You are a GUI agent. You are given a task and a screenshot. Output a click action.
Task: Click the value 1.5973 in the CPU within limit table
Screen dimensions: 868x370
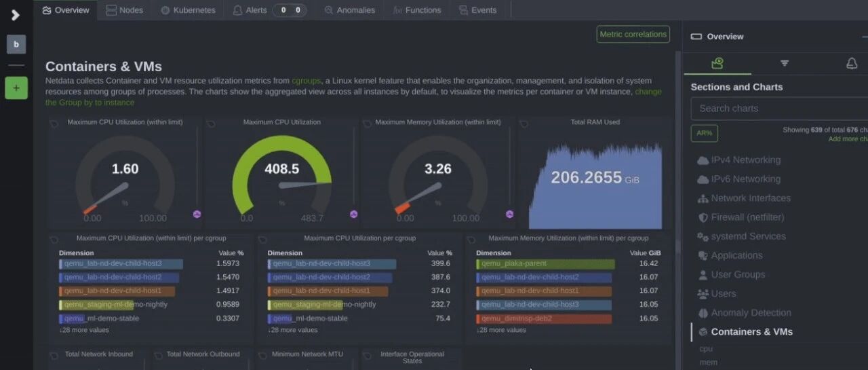229,263
